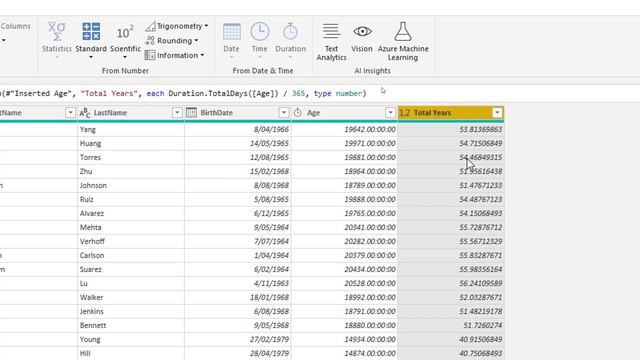Select the cell with last name Suarez
The image size is (640, 360).
click(x=131, y=269)
